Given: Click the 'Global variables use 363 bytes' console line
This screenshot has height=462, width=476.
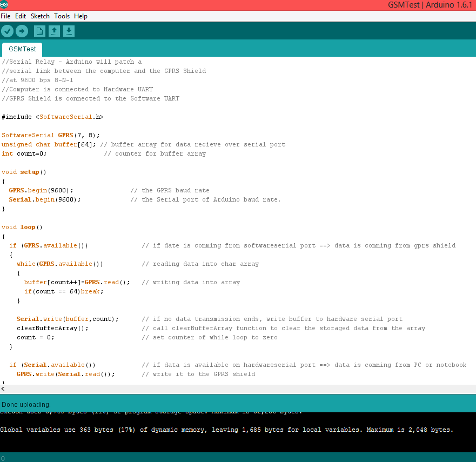Looking at the screenshot, I should (x=226, y=430).
